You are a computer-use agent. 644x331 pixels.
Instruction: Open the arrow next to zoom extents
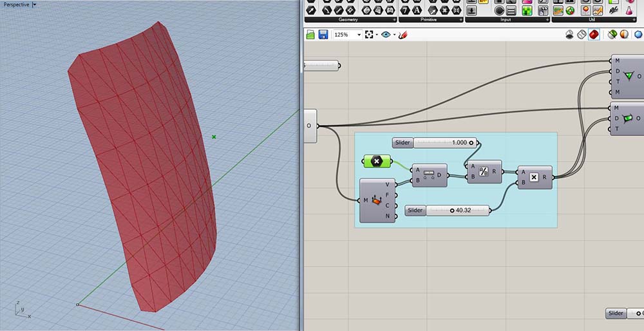coord(376,35)
